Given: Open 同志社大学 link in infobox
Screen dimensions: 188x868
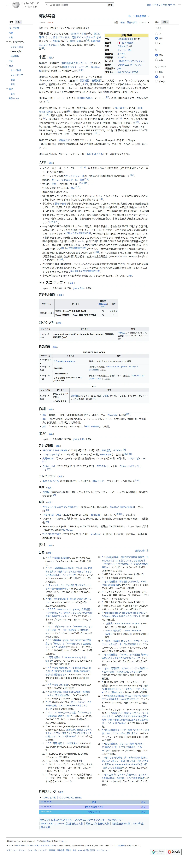Looking at the screenshot, I should point(122,47).
